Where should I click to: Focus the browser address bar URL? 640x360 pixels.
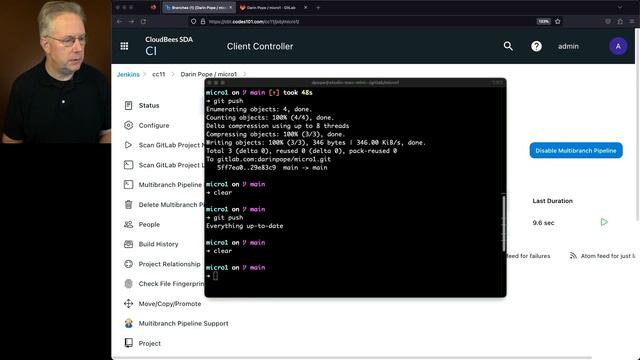pyautogui.click(x=253, y=22)
